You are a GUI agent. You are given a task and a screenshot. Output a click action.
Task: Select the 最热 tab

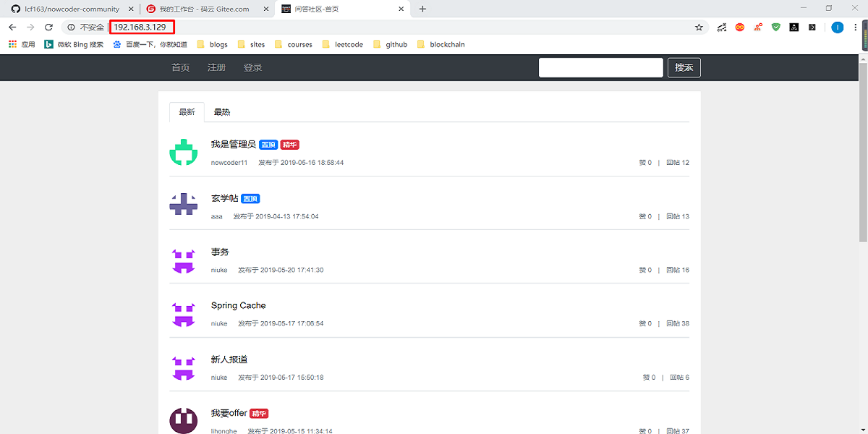pyautogui.click(x=222, y=112)
